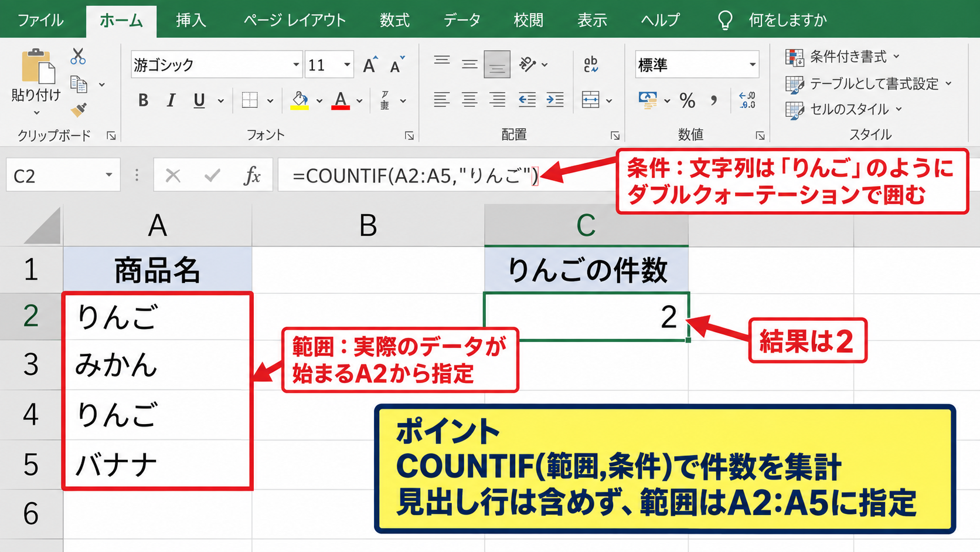
Task: Apply the red font color
Action: pyautogui.click(x=341, y=100)
